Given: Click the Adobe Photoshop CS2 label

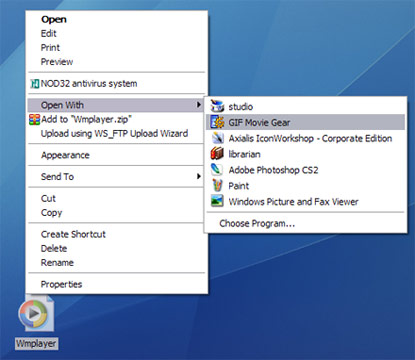Looking at the screenshot, I should click(x=273, y=170).
